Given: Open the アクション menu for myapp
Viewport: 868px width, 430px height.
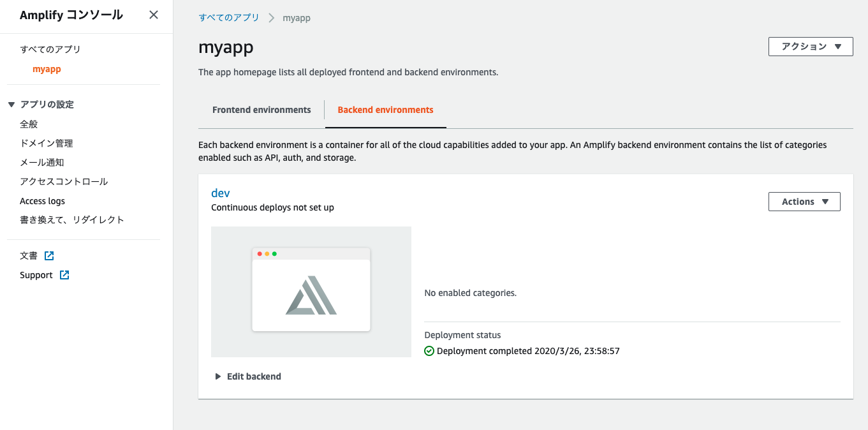Looking at the screenshot, I should point(810,46).
